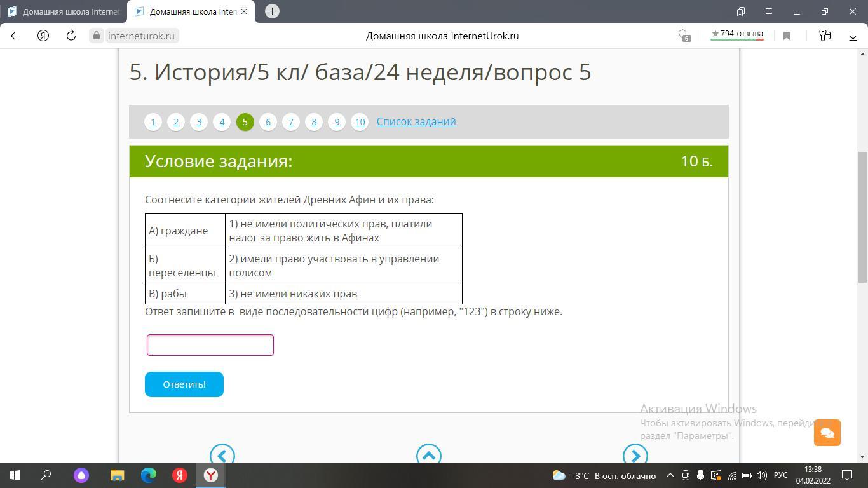Focus the answer input field
The height and width of the screenshot is (488, 868).
click(x=210, y=345)
